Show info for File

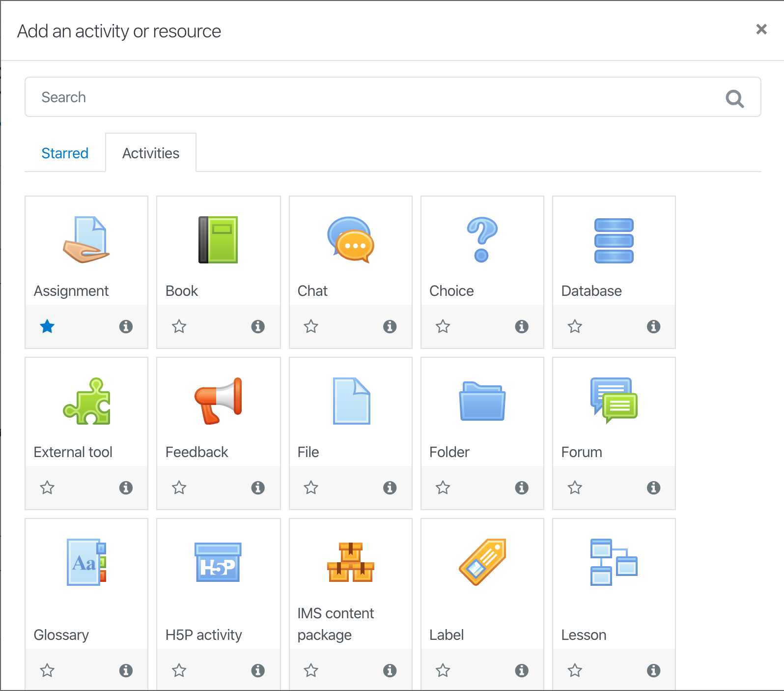[390, 488]
